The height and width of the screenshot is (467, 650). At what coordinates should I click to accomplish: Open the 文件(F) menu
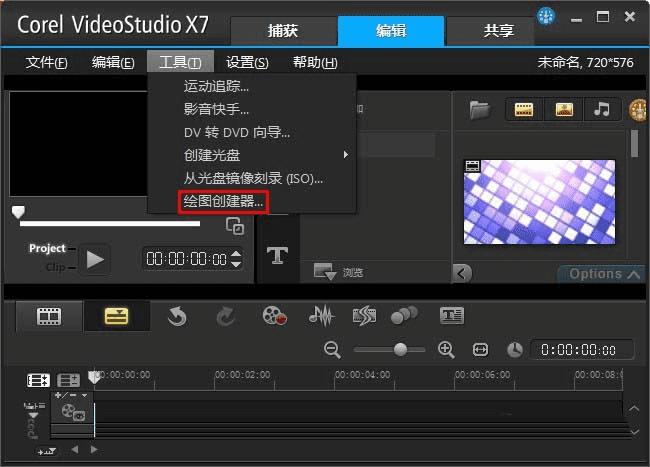46,62
